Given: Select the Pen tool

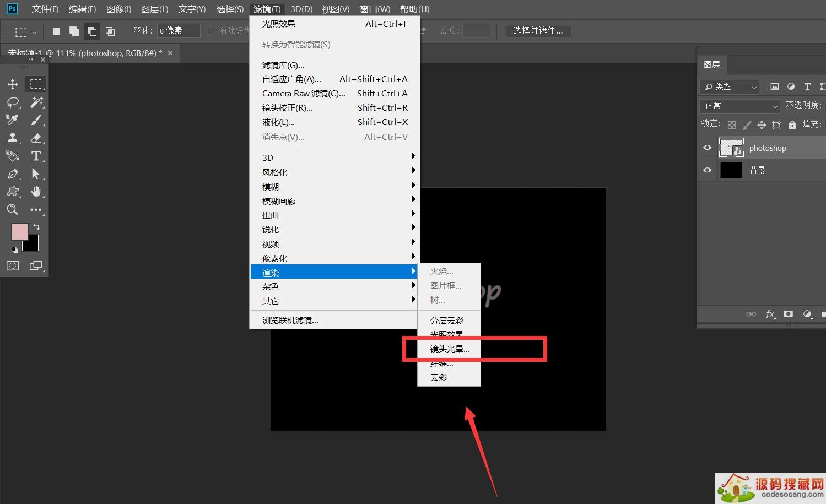Looking at the screenshot, I should (13, 174).
